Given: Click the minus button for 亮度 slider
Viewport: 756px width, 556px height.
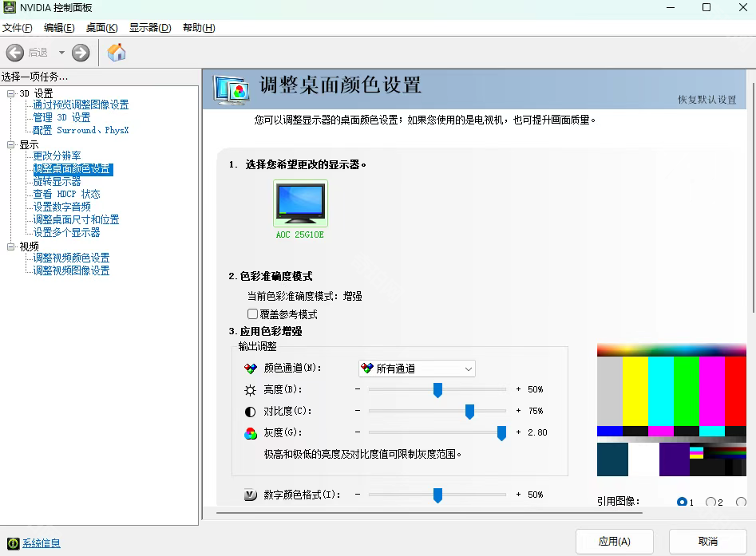Looking at the screenshot, I should 358,388.
